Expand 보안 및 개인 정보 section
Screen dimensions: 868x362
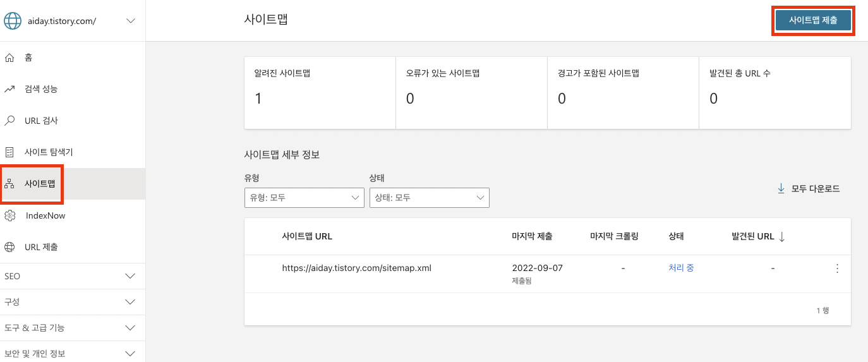73,353
